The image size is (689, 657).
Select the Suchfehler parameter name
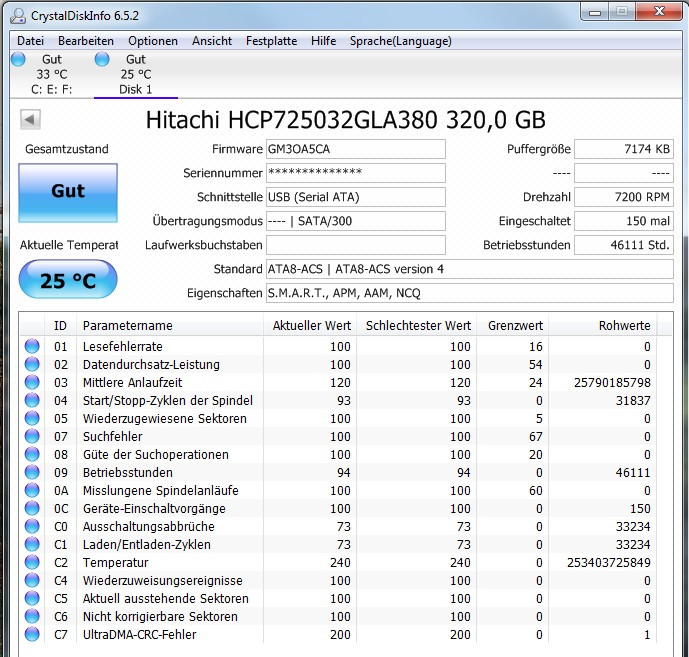(x=112, y=436)
